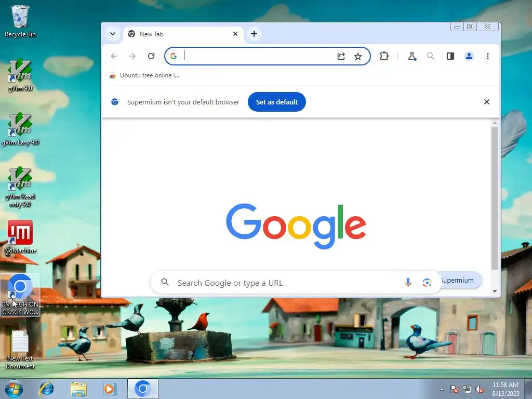Screen dimensions: 532x399
Task: Select the NoMachine desktop icon
Action: [20, 237]
